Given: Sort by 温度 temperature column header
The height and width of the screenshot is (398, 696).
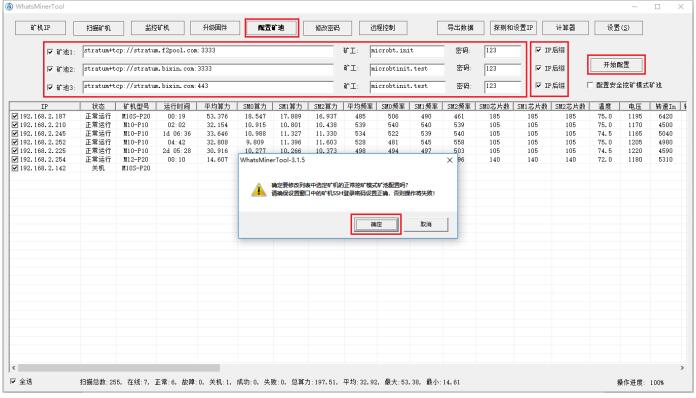Looking at the screenshot, I should point(605,106).
